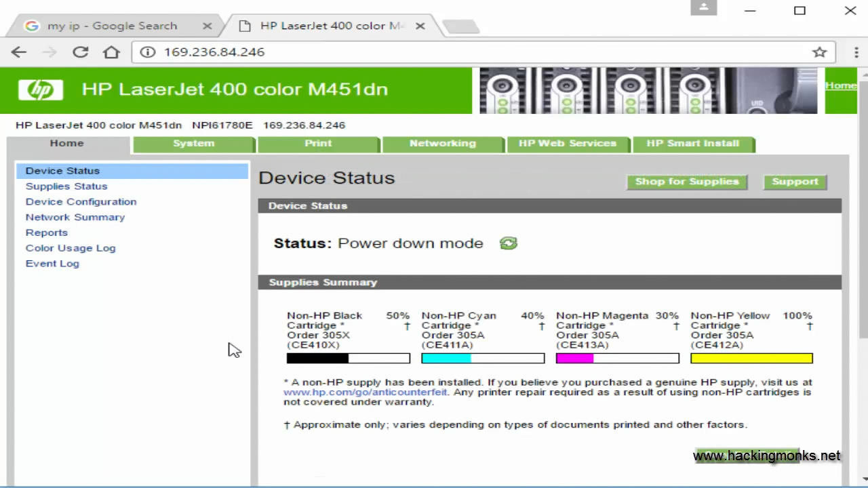Click the 'Status: Power down mode' text
This screenshot has height=488, width=868.
(x=378, y=243)
